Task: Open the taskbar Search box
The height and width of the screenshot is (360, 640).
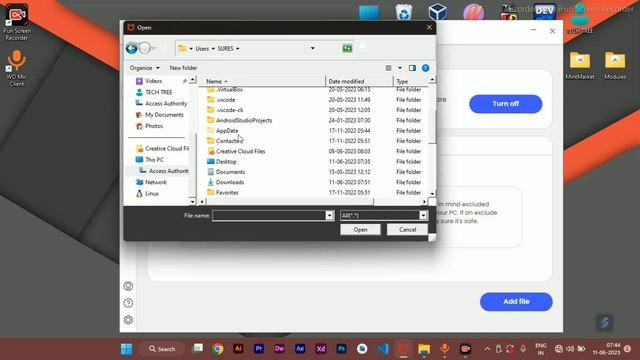Action: pyautogui.click(x=162, y=349)
